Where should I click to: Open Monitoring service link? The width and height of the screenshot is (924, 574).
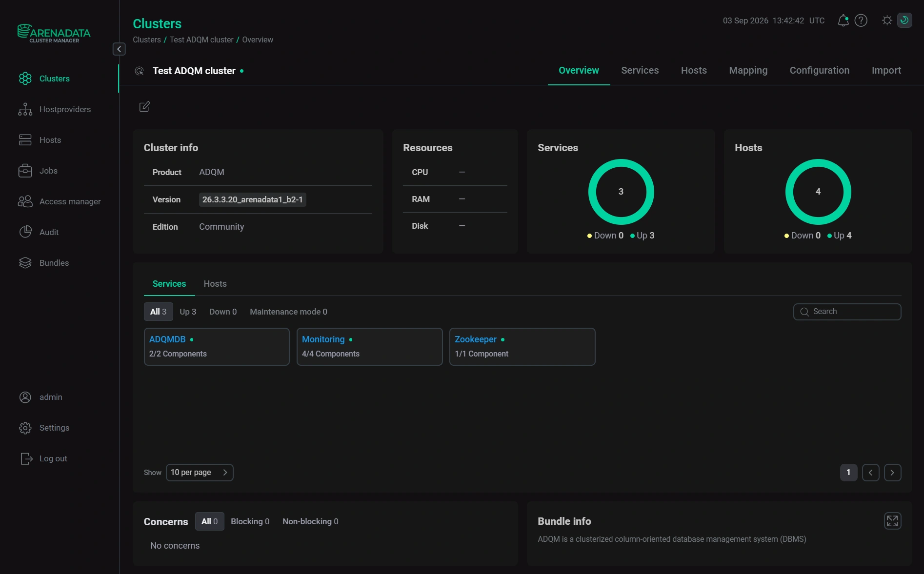point(323,339)
